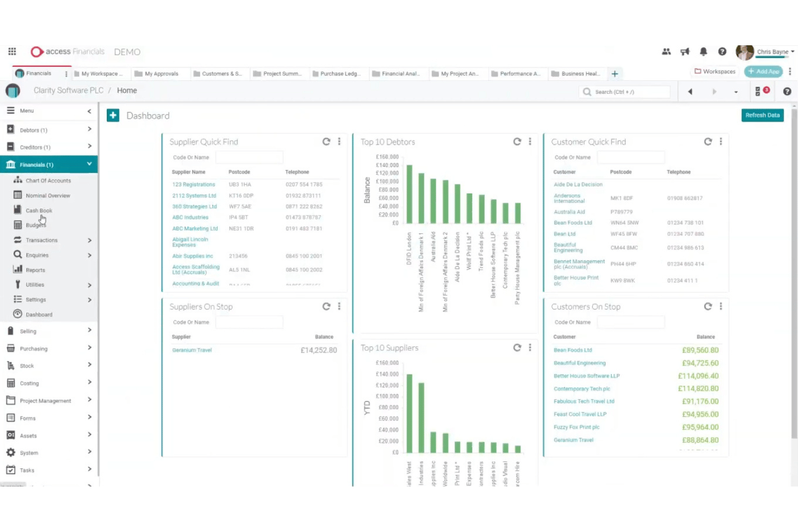The height and width of the screenshot is (532, 798).
Task: Click the Refresh Data button
Action: tap(762, 115)
